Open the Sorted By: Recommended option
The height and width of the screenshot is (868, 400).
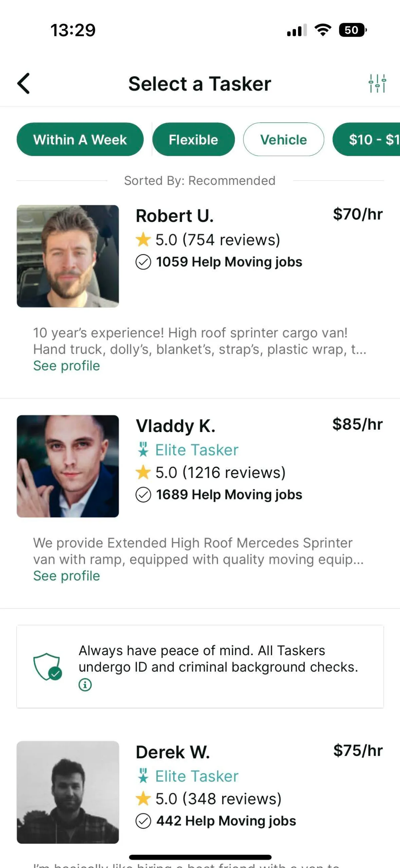200,180
